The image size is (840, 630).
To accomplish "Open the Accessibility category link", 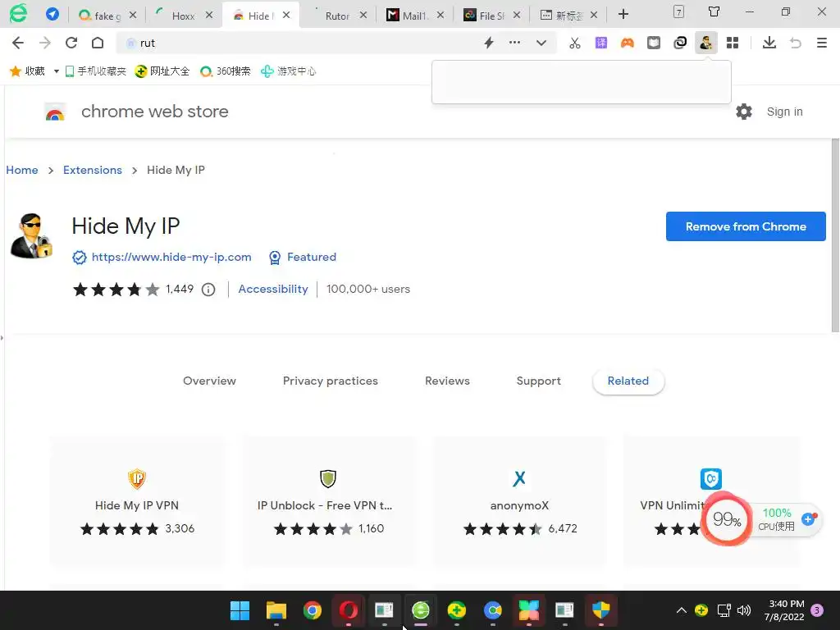I will pyautogui.click(x=272, y=289).
